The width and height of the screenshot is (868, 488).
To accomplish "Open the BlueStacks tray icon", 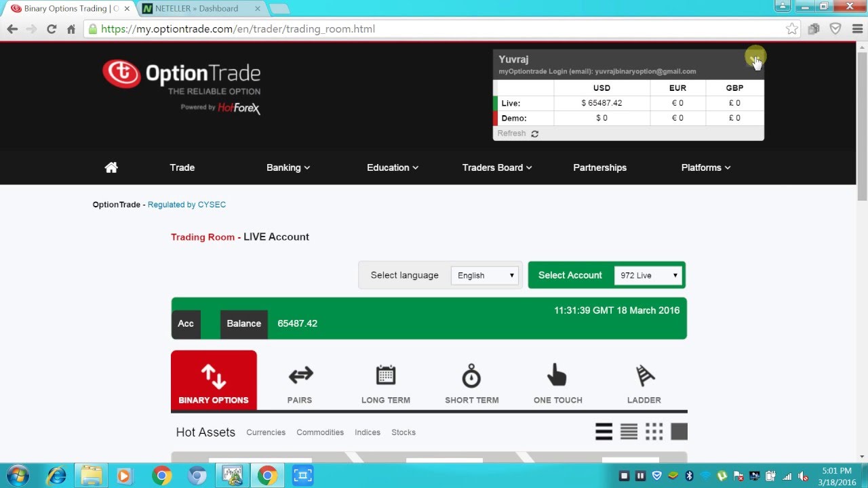I will (673, 476).
